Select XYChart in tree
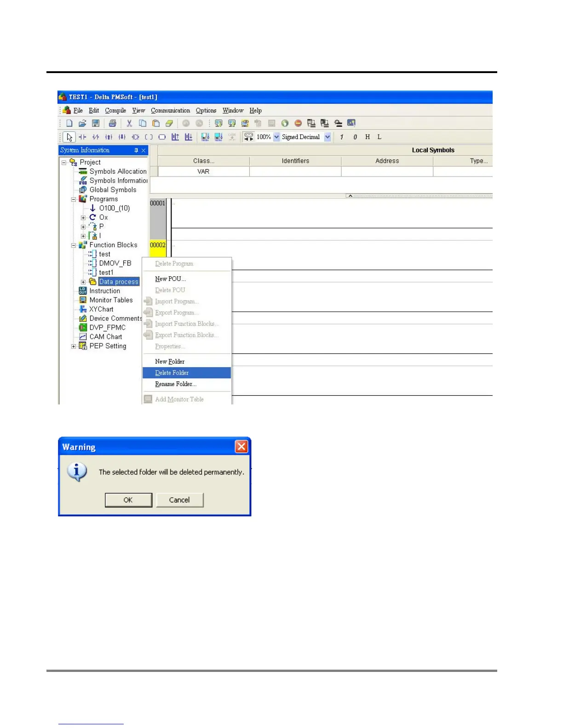The width and height of the screenshot is (563, 728). pyautogui.click(x=101, y=309)
